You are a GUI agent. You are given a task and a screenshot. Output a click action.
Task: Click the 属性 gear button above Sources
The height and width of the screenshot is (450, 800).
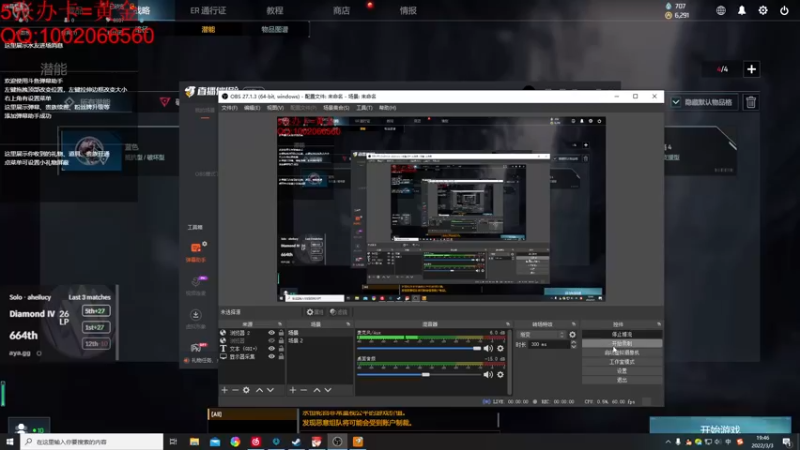point(315,312)
